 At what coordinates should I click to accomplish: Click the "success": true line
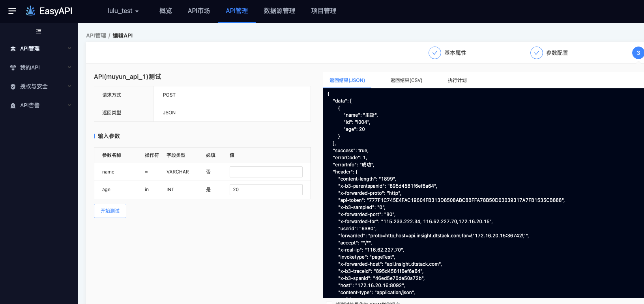click(351, 151)
